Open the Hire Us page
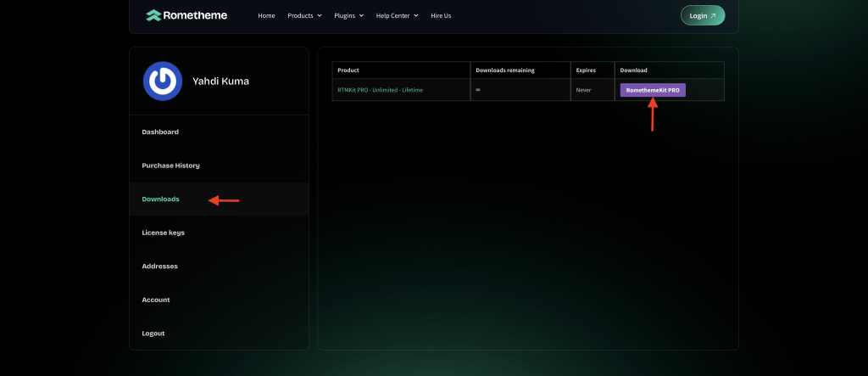 point(441,15)
